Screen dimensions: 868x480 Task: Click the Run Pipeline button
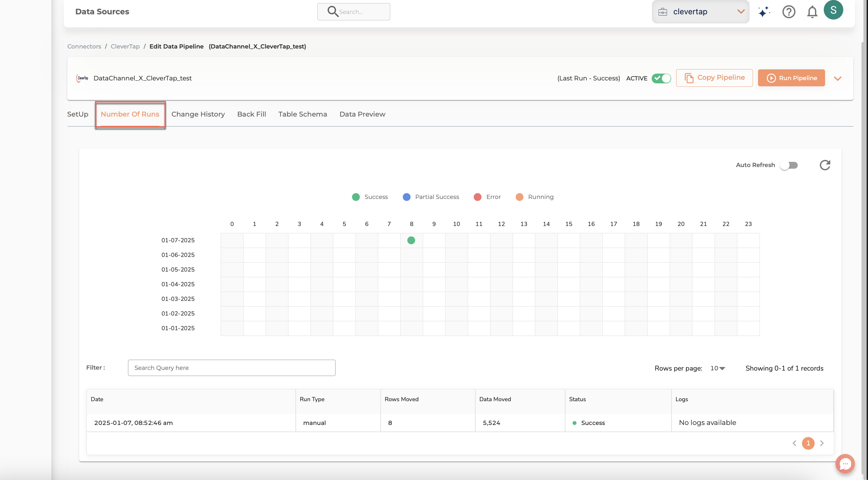[791, 78]
